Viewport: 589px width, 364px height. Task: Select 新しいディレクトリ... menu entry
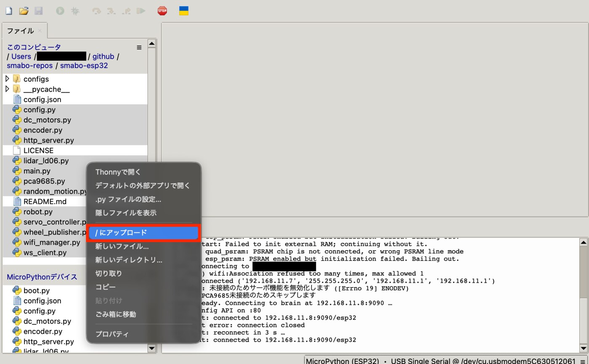(143, 260)
